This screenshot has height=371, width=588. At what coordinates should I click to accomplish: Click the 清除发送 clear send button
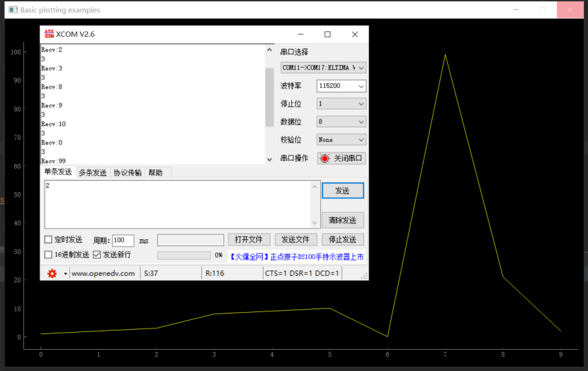(342, 221)
